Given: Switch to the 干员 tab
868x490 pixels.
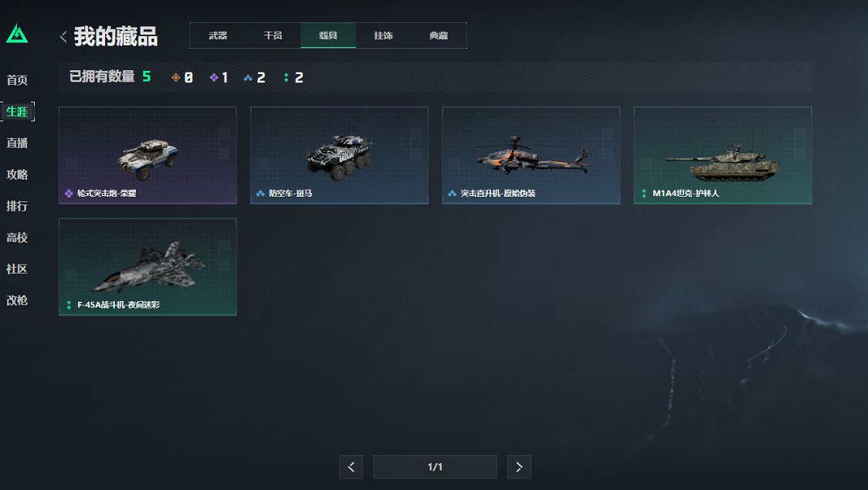Looking at the screenshot, I should pos(273,35).
